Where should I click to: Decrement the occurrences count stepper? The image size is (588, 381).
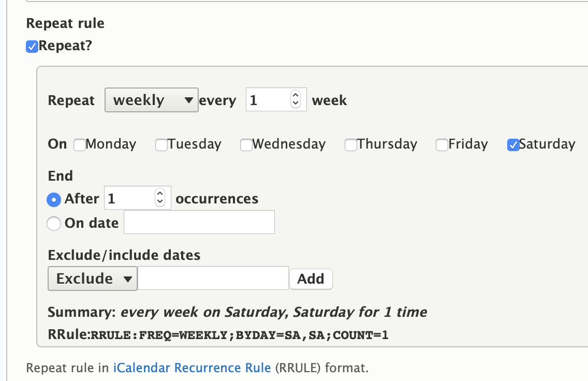160,202
